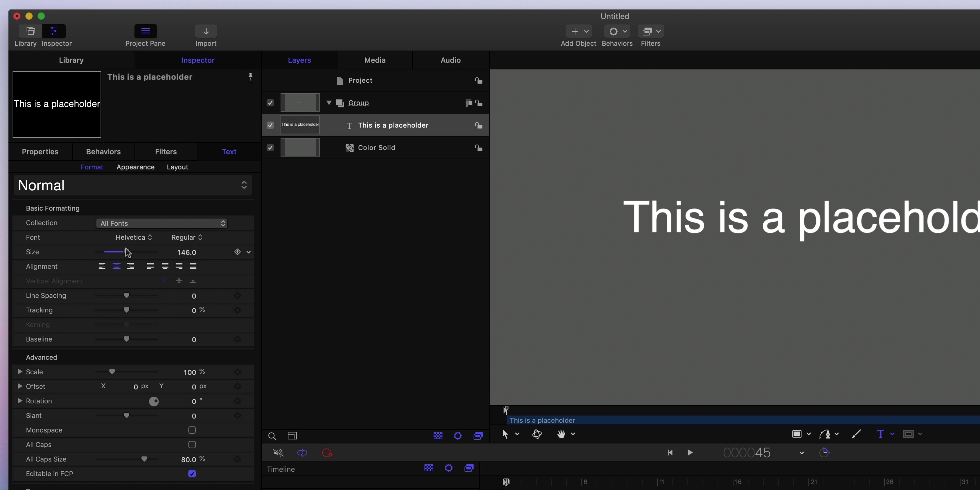
Task: Switch to the Appearance tab
Action: [x=136, y=167]
